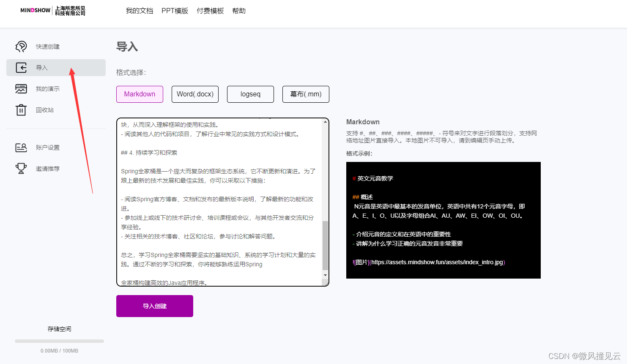The image size is (627, 364).
Task: Click the line starting '- 关注相关的技术博客'
Action: point(198,236)
